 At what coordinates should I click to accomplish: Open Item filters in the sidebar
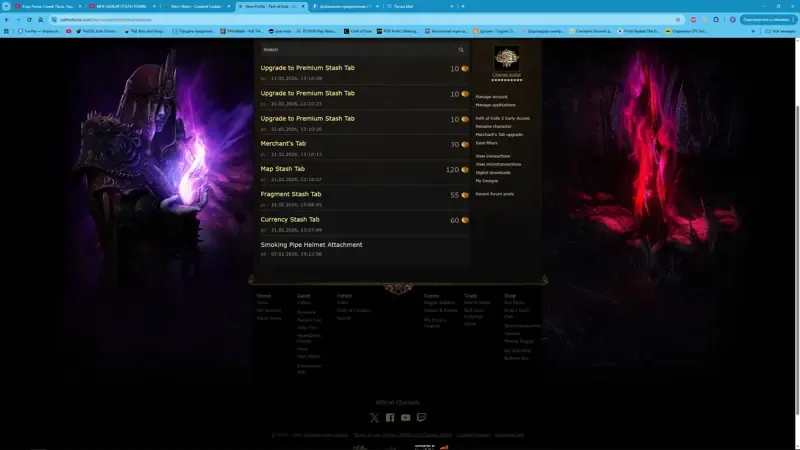tap(486, 143)
